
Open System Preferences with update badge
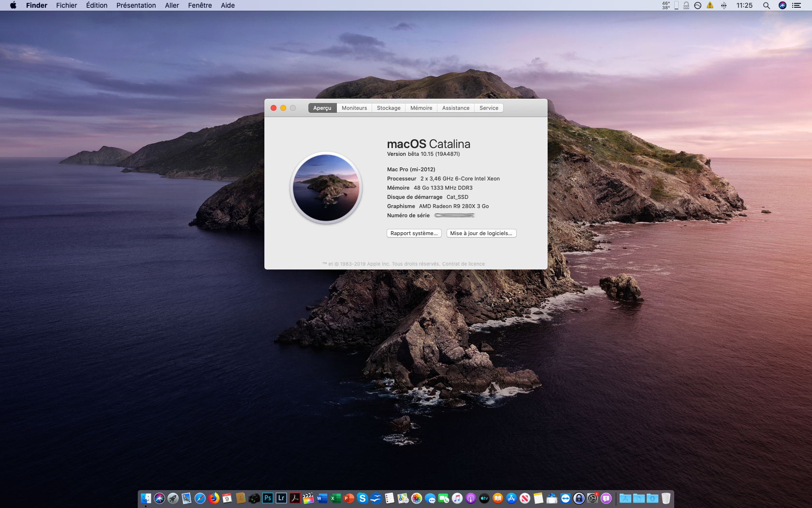point(593,498)
